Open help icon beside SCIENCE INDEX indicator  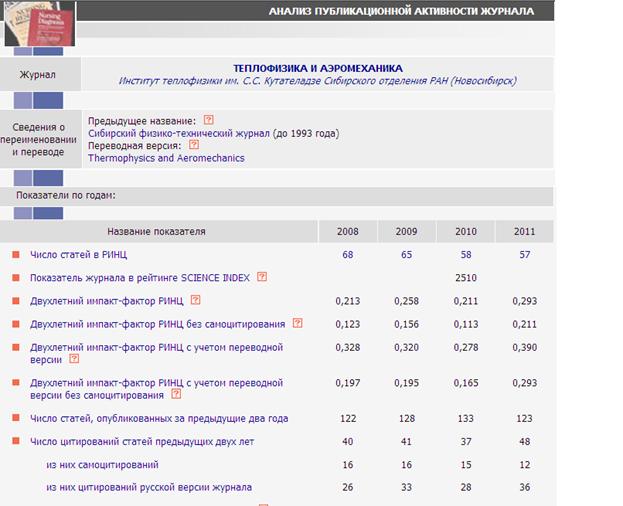[x=262, y=277]
